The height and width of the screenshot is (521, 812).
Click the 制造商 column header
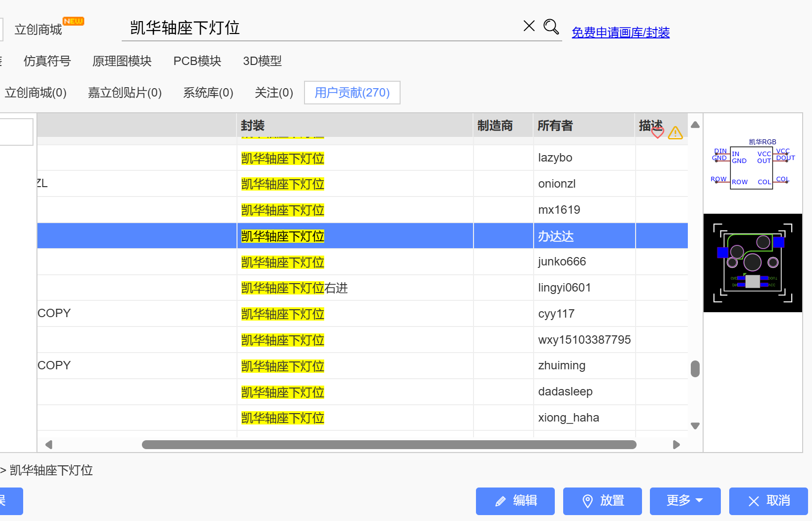click(x=503, y=126)
